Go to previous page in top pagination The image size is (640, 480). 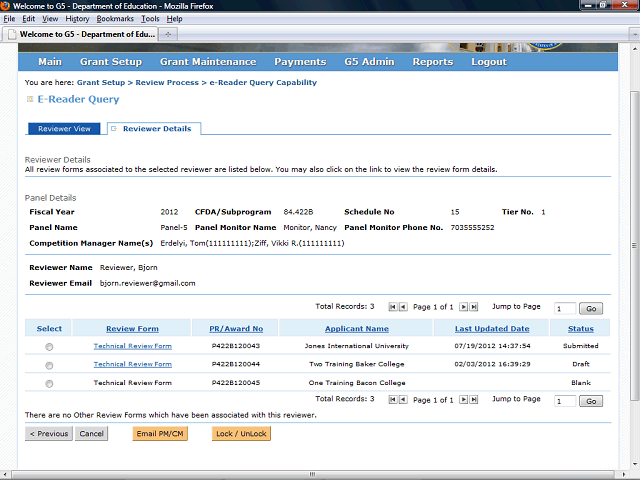pos(403,307)
